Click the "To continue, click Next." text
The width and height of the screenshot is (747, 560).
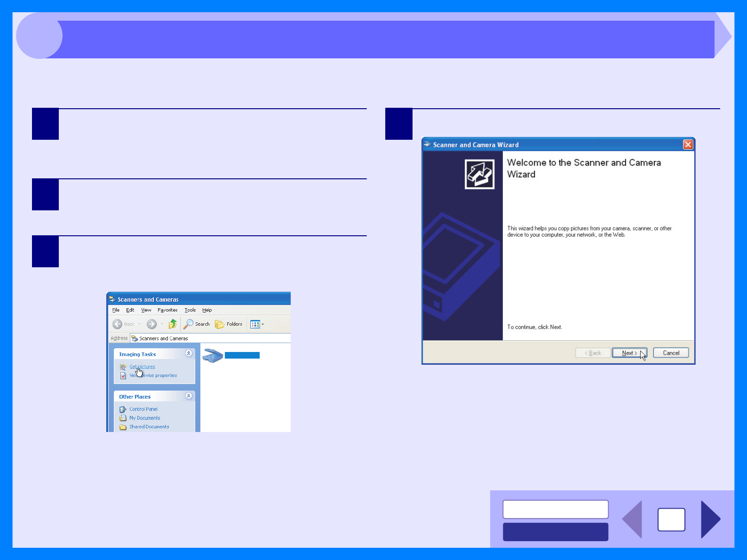click(534, 327)
